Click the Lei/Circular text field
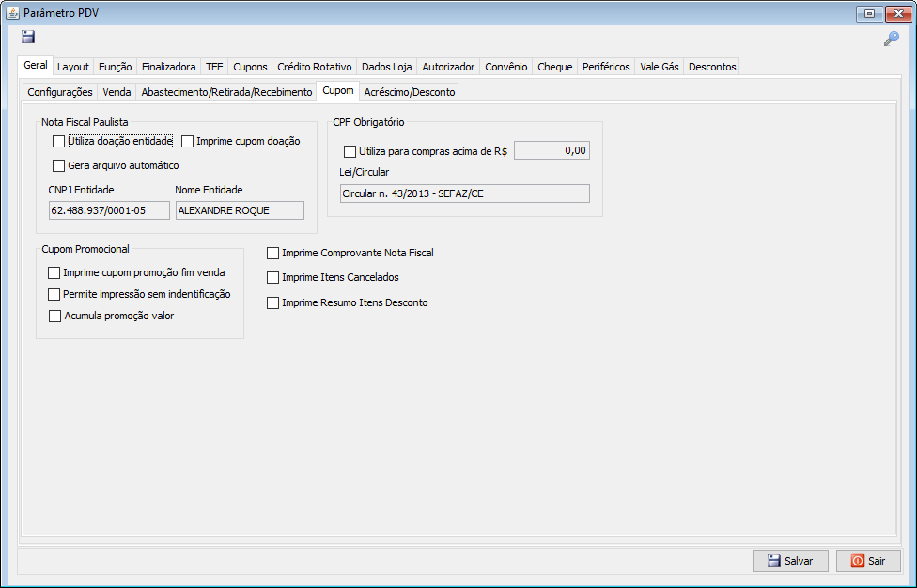 464,193
